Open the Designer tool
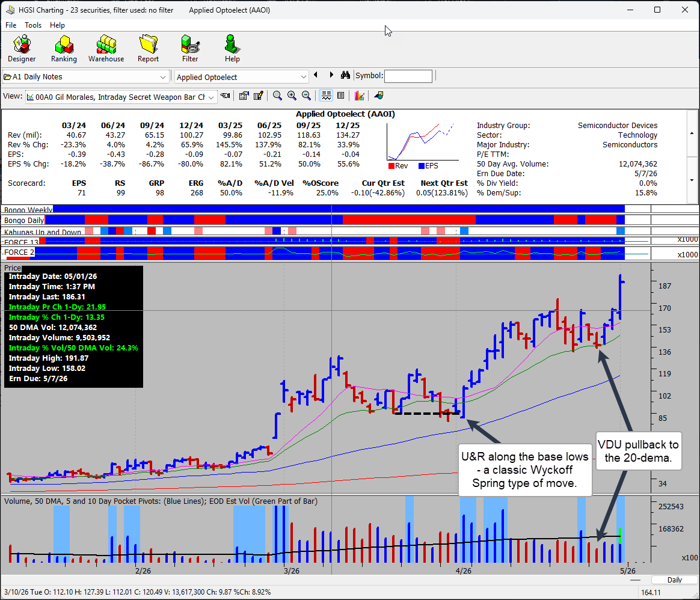This screenshot has width=700, height=600. click(x=22, y=49)
